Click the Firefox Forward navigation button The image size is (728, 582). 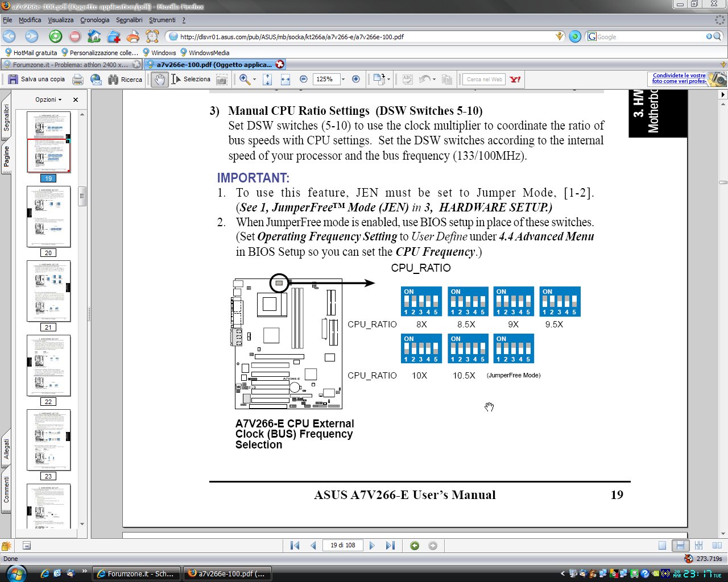pyautogui.click(x=31, y=36)
